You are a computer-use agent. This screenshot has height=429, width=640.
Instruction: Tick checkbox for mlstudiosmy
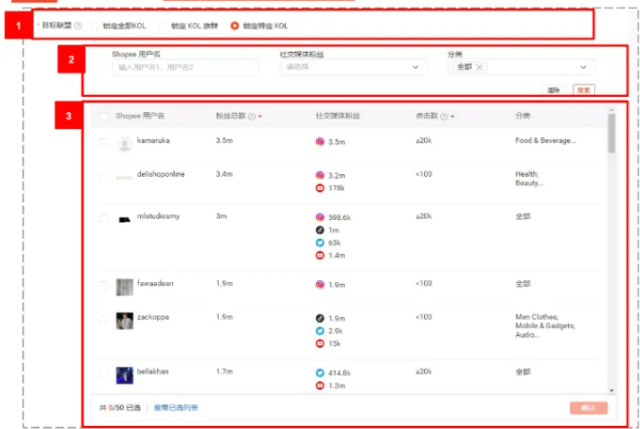pyautogui.click(x=104, y=218)
